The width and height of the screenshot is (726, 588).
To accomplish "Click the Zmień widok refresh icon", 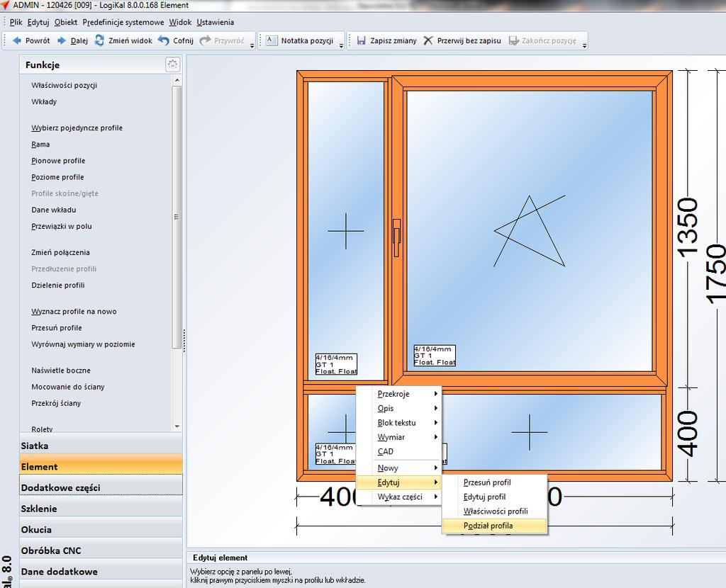I will click(x=99, y=40).
